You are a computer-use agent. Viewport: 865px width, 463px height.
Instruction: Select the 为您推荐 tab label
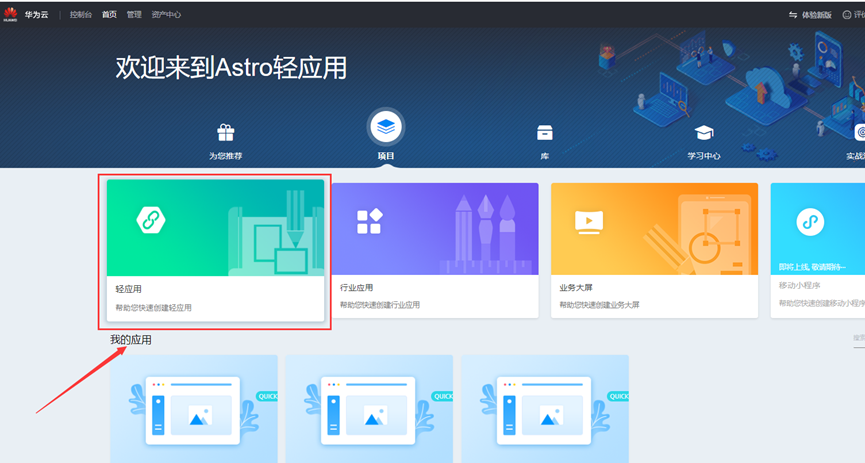(x=226, y=156)
